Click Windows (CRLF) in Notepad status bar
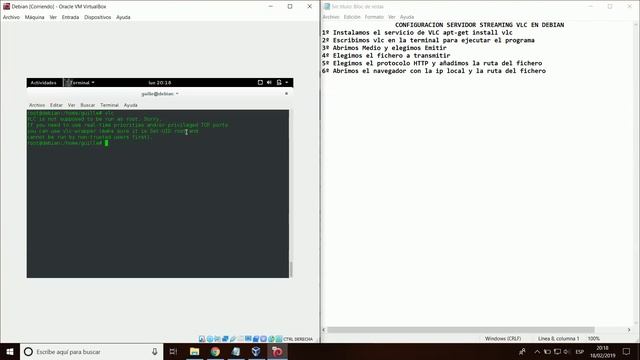The width and height of the screenshot is (640, 360). pos(503,339)
